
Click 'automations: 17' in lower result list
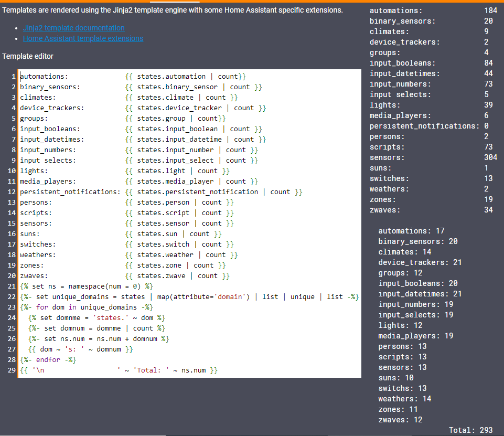(411, 231)
